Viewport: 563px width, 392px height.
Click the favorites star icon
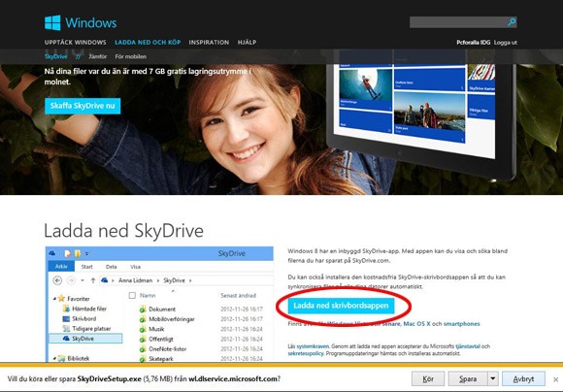pyautogui.click(x=62, y=298)
